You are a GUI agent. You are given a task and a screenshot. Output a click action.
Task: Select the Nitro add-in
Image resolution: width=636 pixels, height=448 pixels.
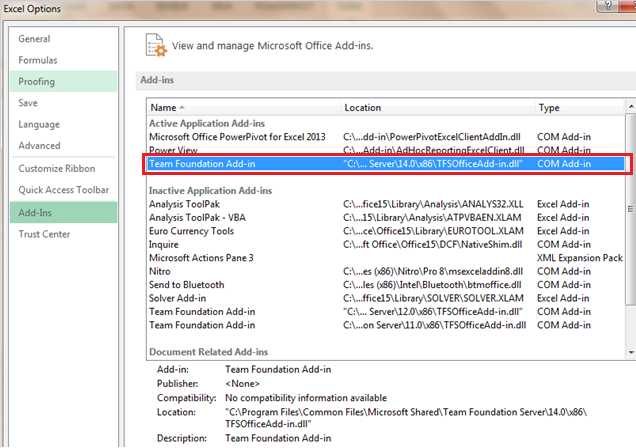point(385,271)
